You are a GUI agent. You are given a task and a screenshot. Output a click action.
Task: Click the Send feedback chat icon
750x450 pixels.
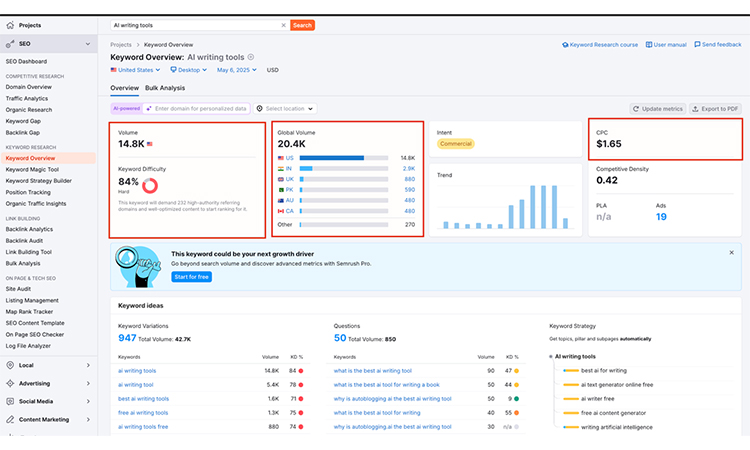[x=697, y=44]
